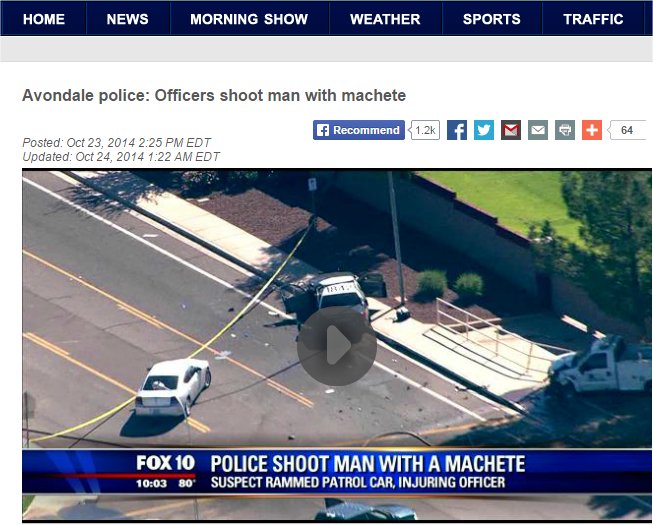The image size is (653, 525).
Task: Play the machete shooting news video
Action: 336,345
